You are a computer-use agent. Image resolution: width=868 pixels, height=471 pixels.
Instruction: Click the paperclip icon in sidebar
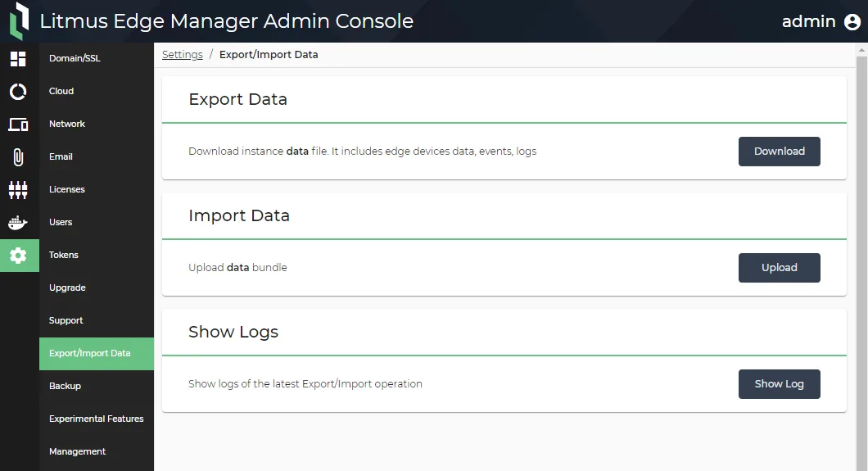click(18, 157)
